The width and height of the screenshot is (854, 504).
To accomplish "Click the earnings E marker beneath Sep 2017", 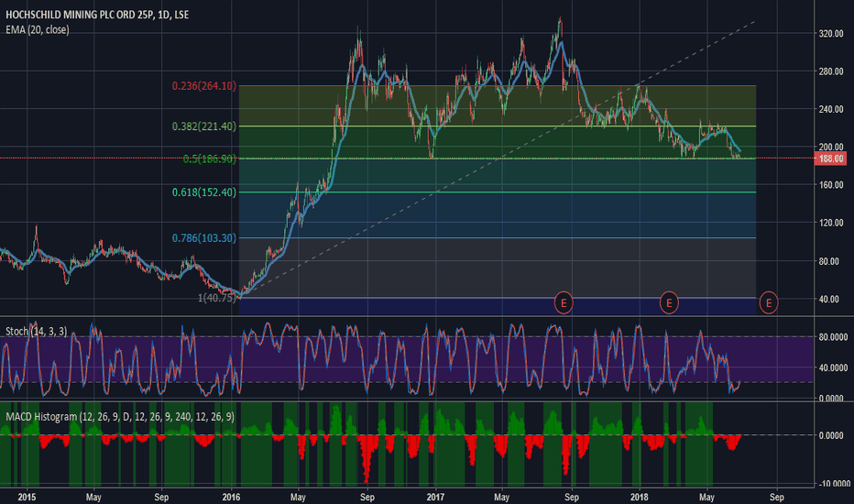I will 564,302.
